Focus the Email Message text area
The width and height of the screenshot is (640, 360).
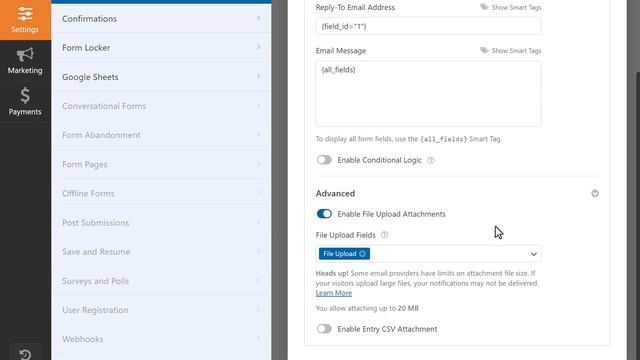coord(428,93)
